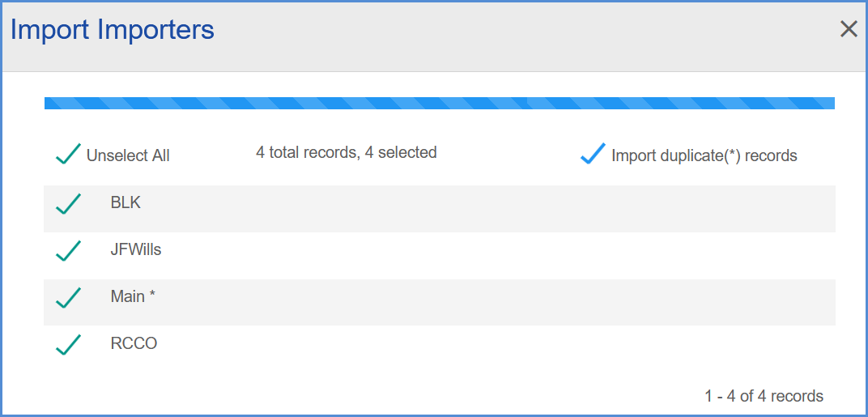Click the empty area of the RCCO row
Screen dimensions: 868x417
pos(487,349)
